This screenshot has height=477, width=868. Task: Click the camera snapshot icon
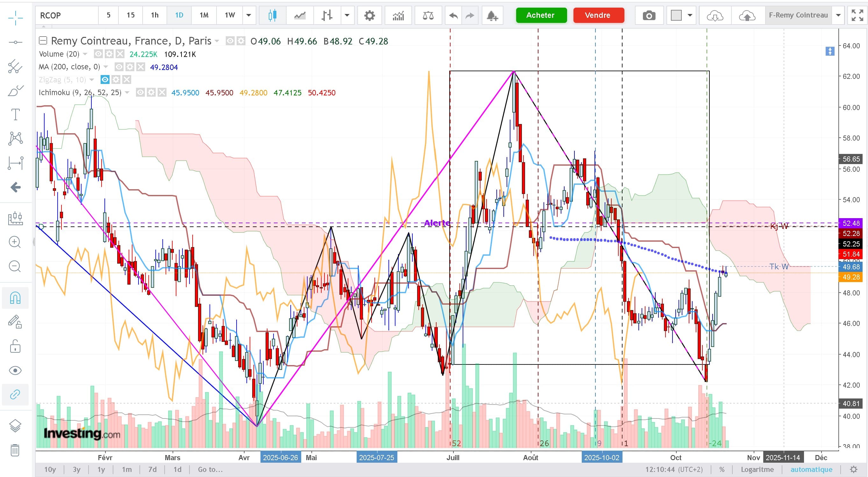click(x=649, y=16)
